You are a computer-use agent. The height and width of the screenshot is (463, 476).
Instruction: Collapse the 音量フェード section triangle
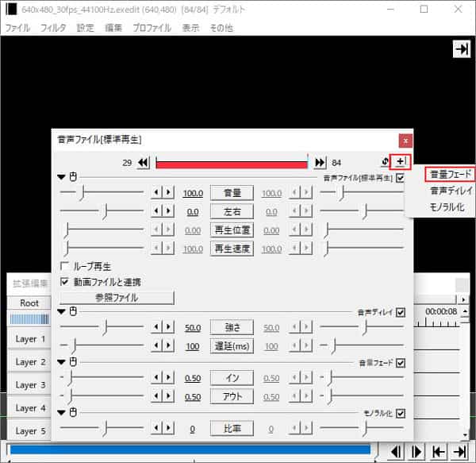tap(62, 362)
